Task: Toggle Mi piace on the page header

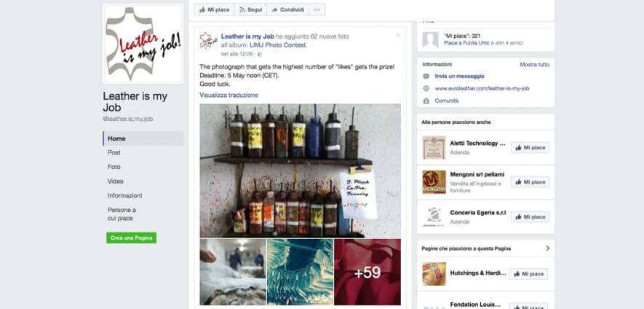Action: tap(214, 10)
